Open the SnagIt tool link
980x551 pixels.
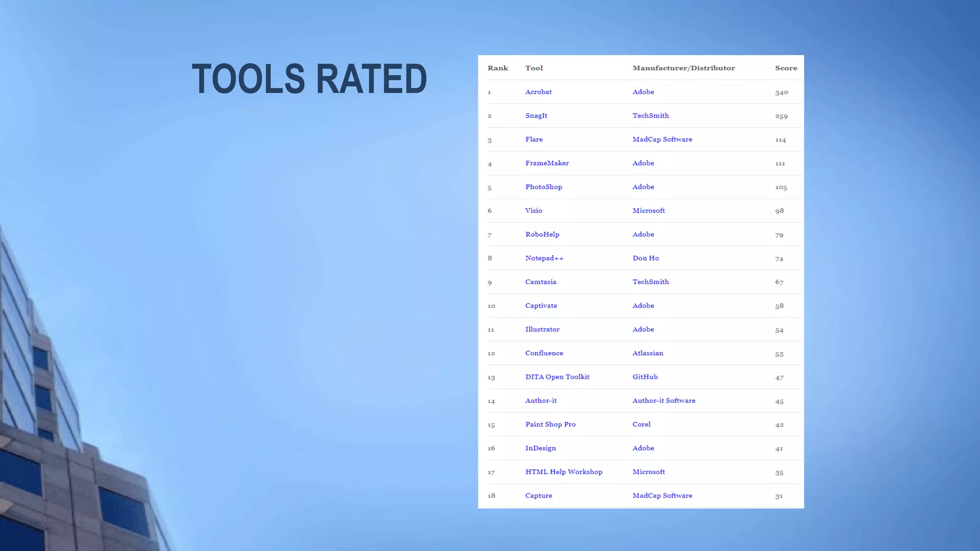pos(536,116)
